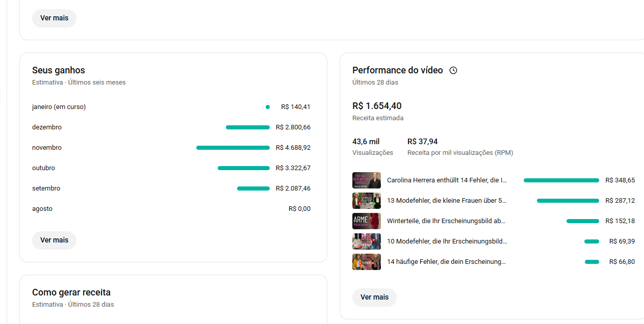Select the dezembro earnings bar
Viewport: 644px width, 324px height.
tap(248, 127)
